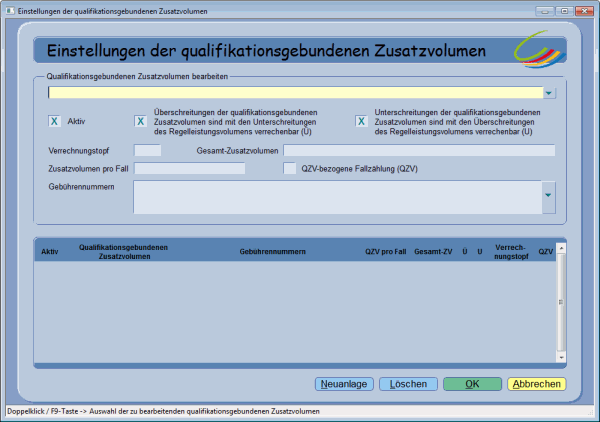Click the table scrollbar down arrow
The width and height of the screenshot is (600, 422).
coord(561,357)
